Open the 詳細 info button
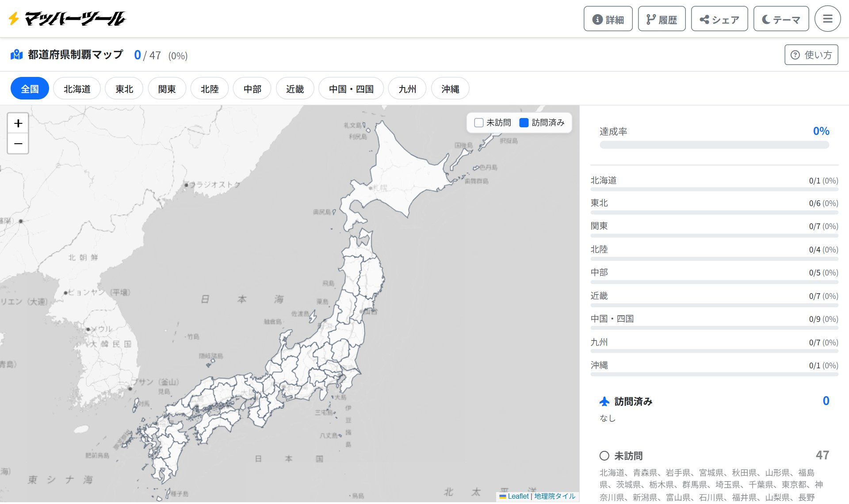The height and width of the screenshot is (504, 849). pos(608,19)
